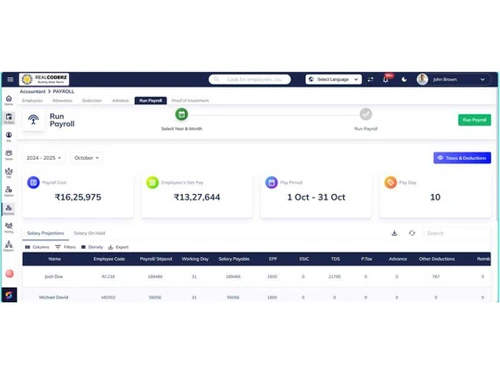The width and height of the screenshot is (500, 375).
Task: Download the salary table via the download icon
Action: click(x=394, y=233)
